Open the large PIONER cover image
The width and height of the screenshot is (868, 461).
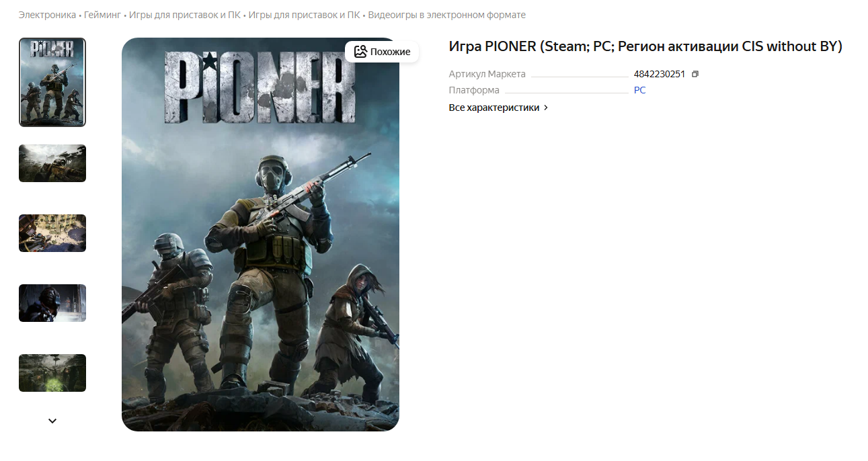click(260, 235)
